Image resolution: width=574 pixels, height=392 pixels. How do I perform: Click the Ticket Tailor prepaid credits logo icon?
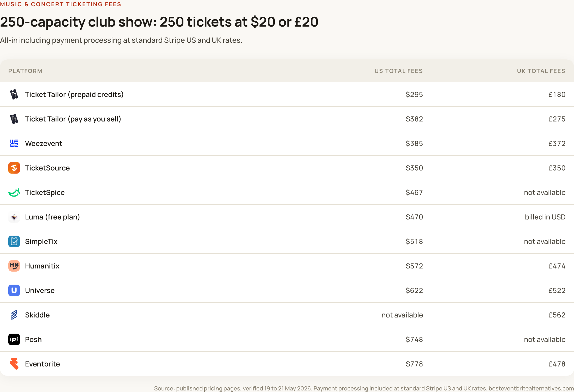click(14, 94)
